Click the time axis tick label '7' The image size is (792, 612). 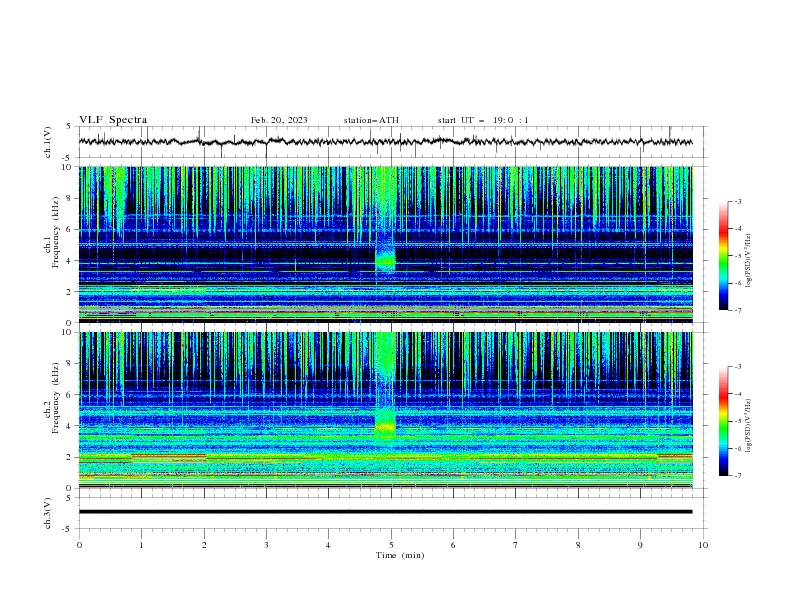[516, 545]
